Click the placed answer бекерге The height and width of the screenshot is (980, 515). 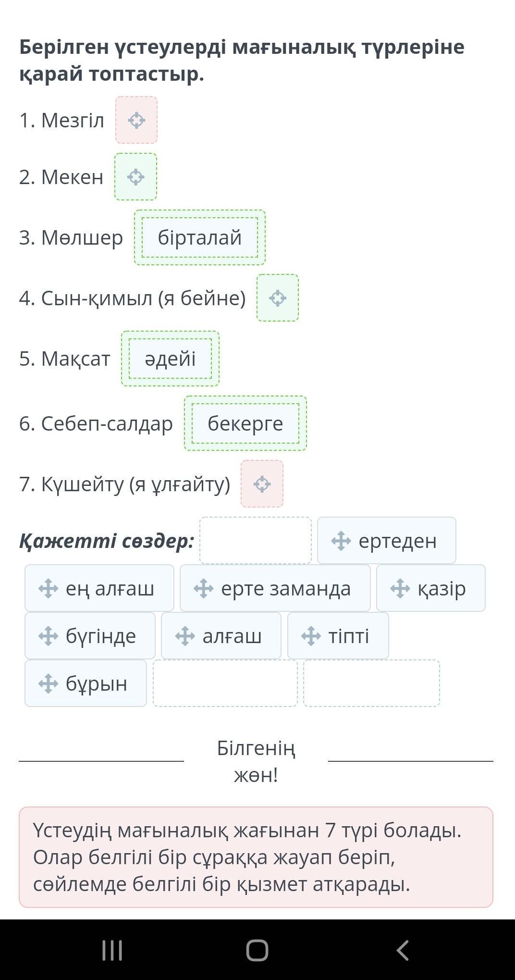[245, 423]
